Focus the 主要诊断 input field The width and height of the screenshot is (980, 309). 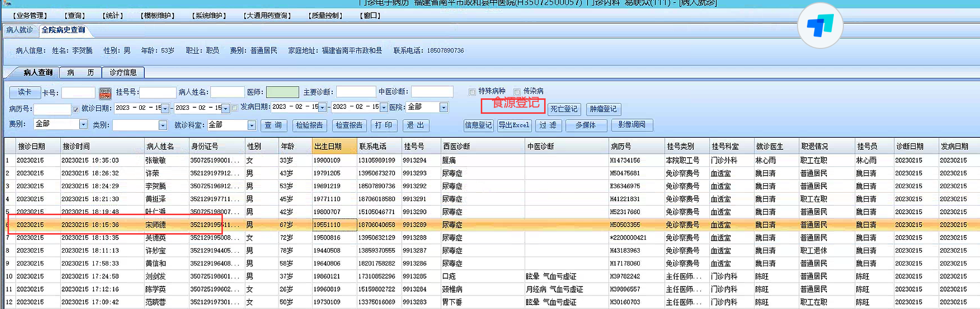356,92
